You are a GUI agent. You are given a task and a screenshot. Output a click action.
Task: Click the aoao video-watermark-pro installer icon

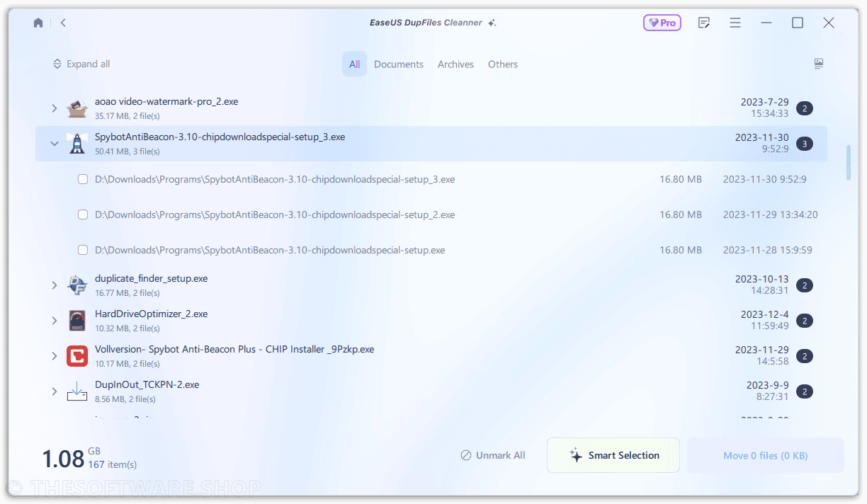coord(77,108)
